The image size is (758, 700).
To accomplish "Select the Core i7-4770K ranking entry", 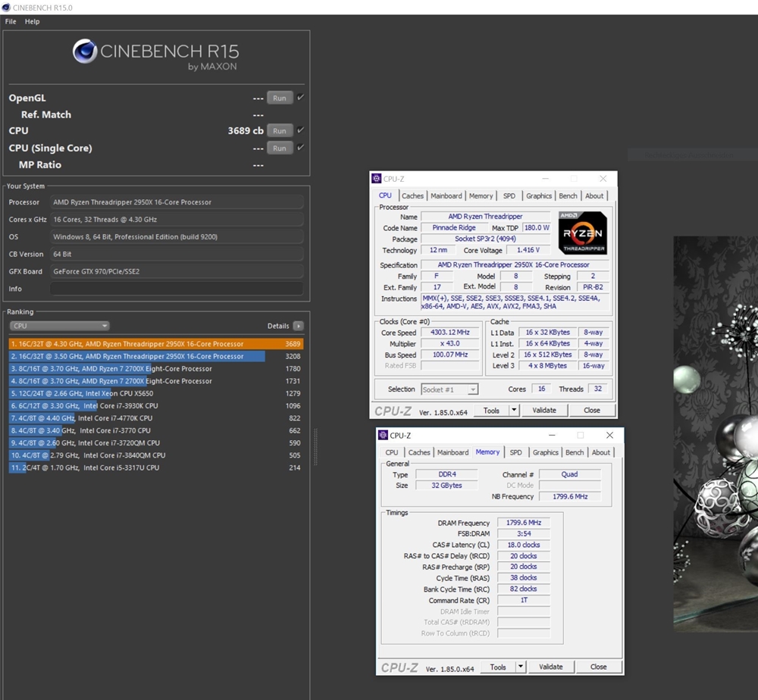I will [x=155, y=418].
